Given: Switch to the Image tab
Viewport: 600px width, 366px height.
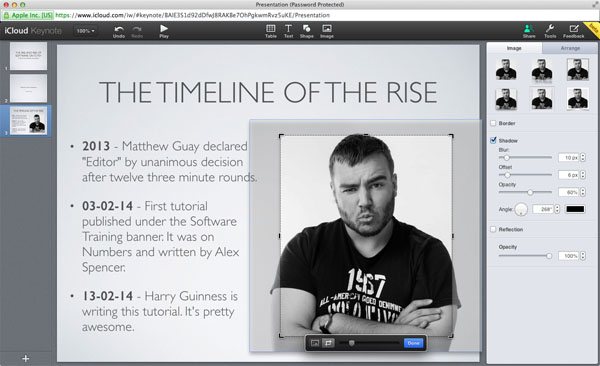Looking at the screenshot, I should click(x=514, y=48).
